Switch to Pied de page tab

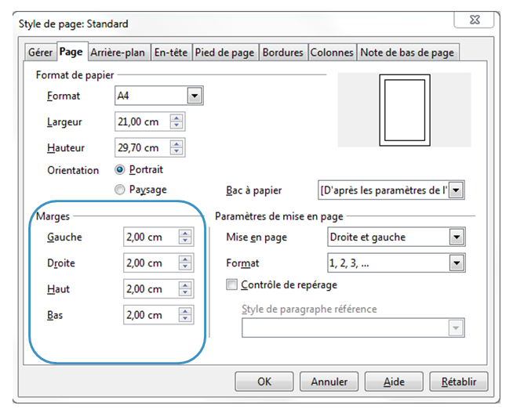click(x=225, y=52)
